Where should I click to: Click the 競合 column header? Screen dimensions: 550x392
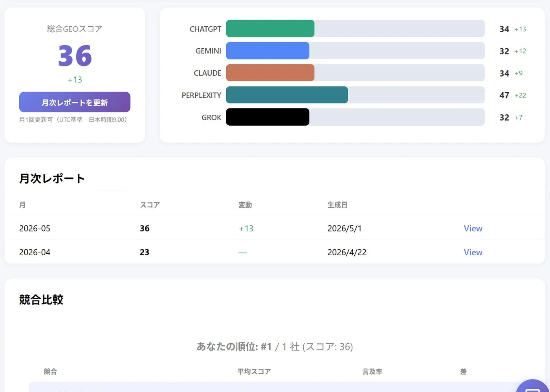pyautogui.click(x=50, y=371)
